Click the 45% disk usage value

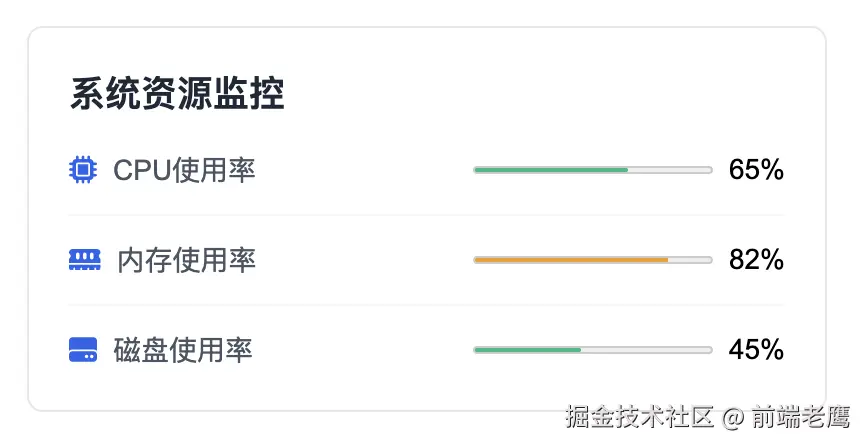coord(756,350)
